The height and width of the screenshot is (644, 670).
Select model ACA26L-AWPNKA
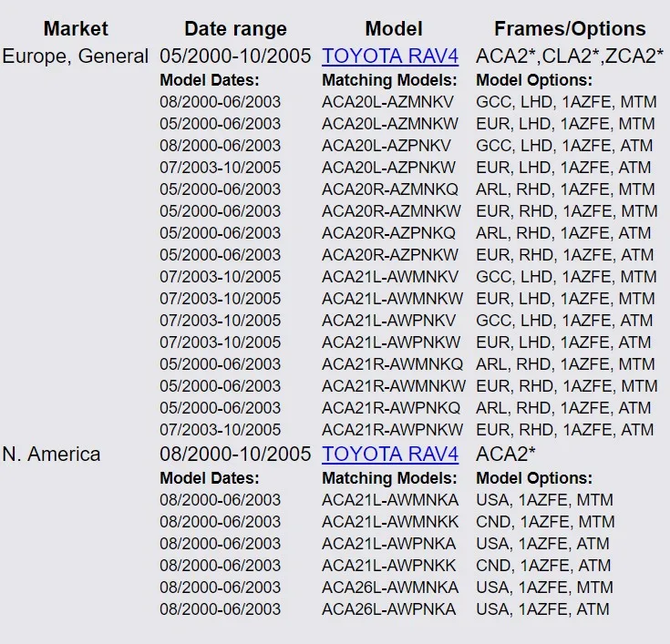click(388, 609)
